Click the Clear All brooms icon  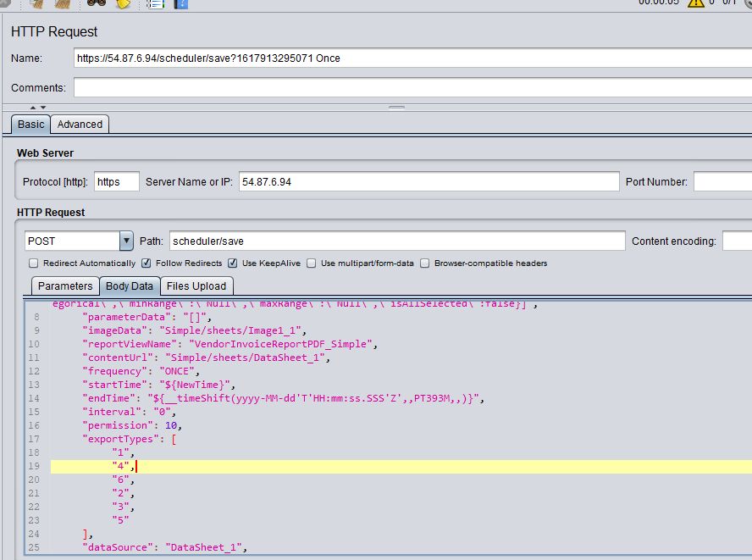coord(63,4)
